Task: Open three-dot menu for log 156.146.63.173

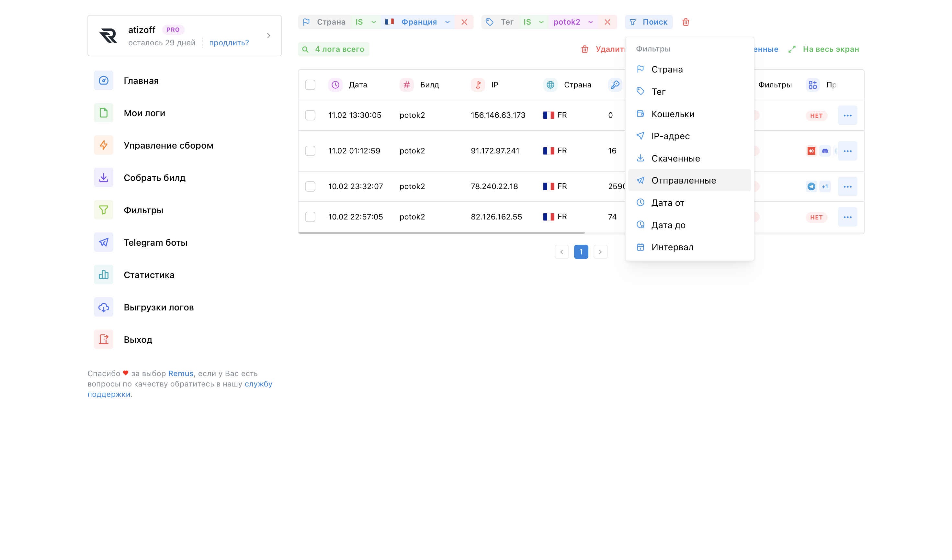Action: tap(847, 115)
